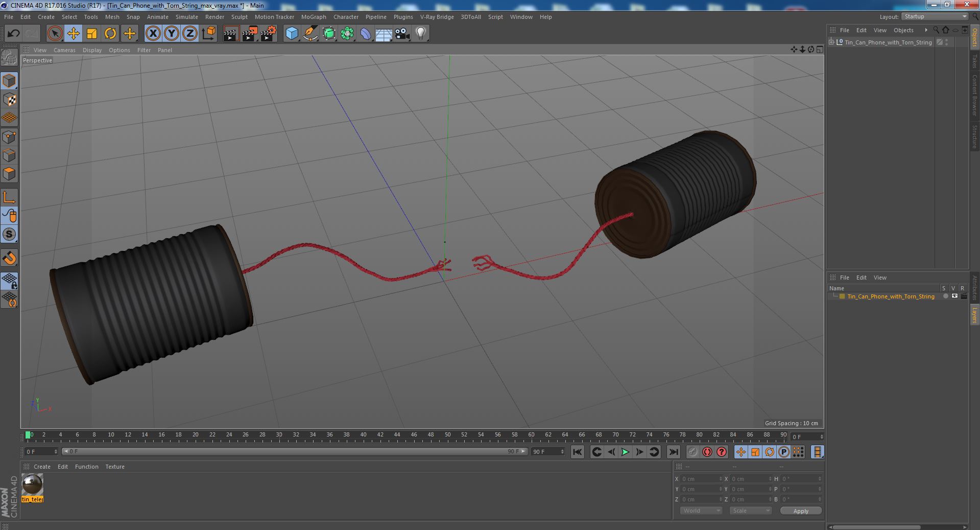
Task: Open the Sculpt menu
Action: pyautogui.click(x=239, y=17)
